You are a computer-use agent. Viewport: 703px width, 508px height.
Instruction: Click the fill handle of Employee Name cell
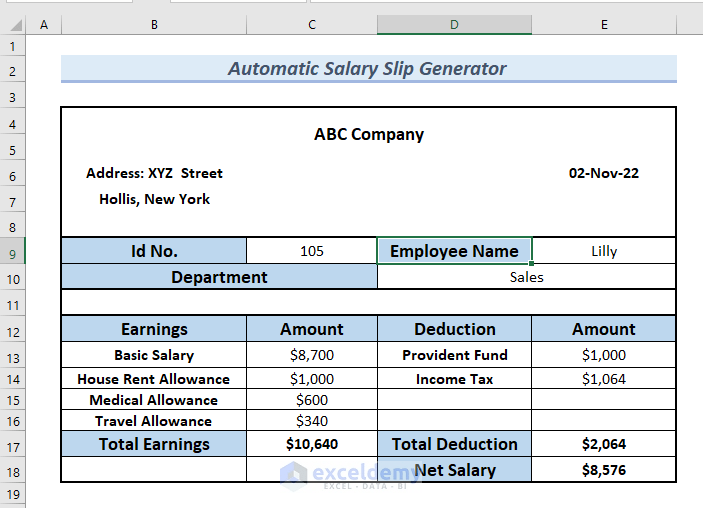[531, 263]
